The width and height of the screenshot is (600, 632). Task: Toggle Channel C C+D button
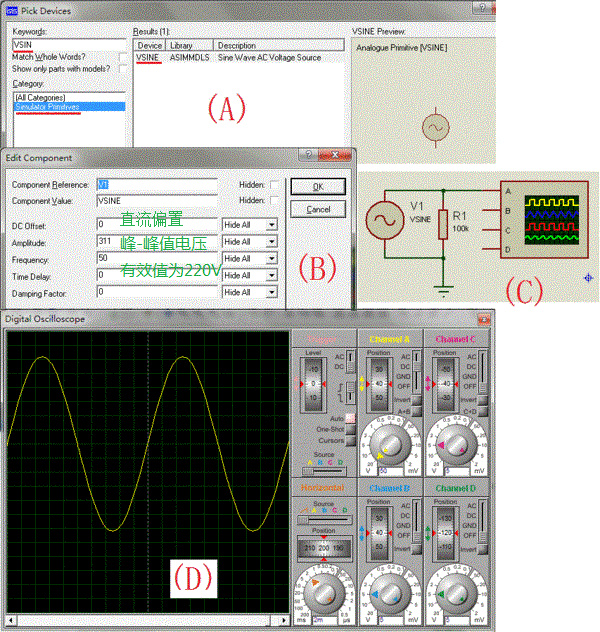click(483, 411)
